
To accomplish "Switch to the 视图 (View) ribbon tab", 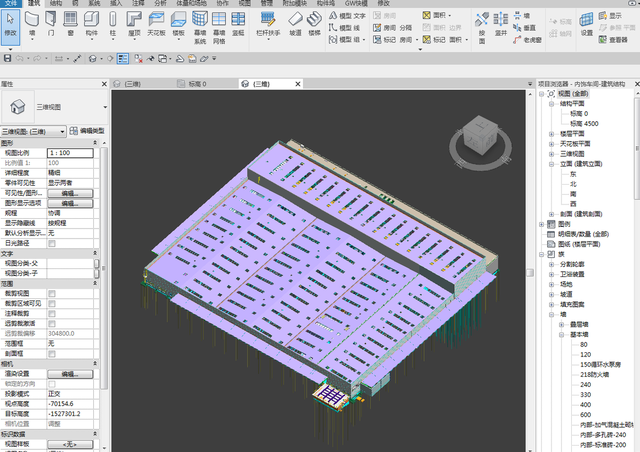I will [x=244, y=3].
